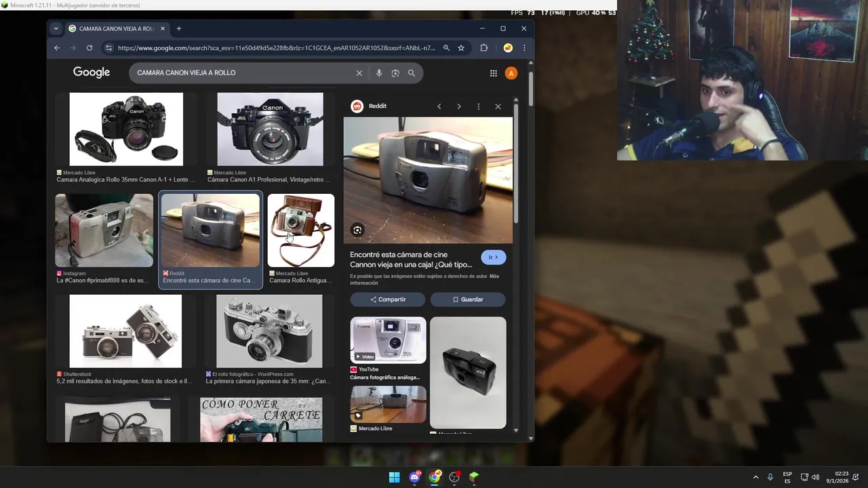Image resolution: width=868 pixels, height=488 pixels.
Task: Close the Reddit image preview panel
Action: coord(498,106)
